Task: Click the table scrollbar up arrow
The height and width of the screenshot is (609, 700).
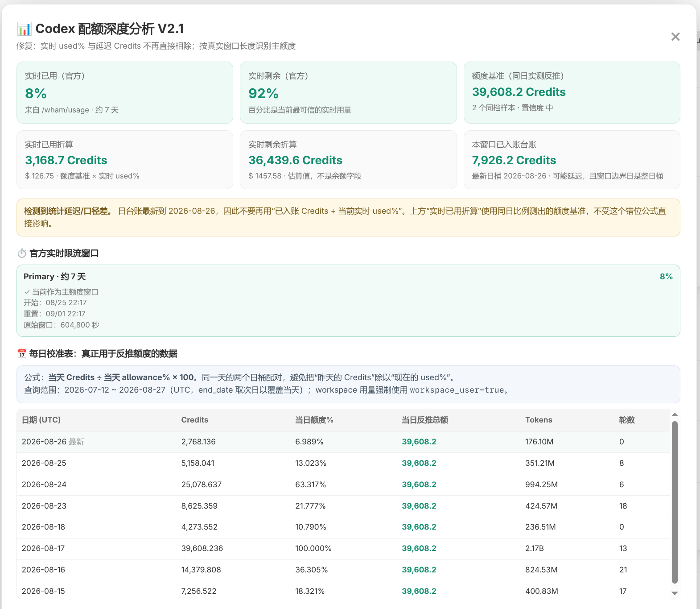Action: pos(675,415)
